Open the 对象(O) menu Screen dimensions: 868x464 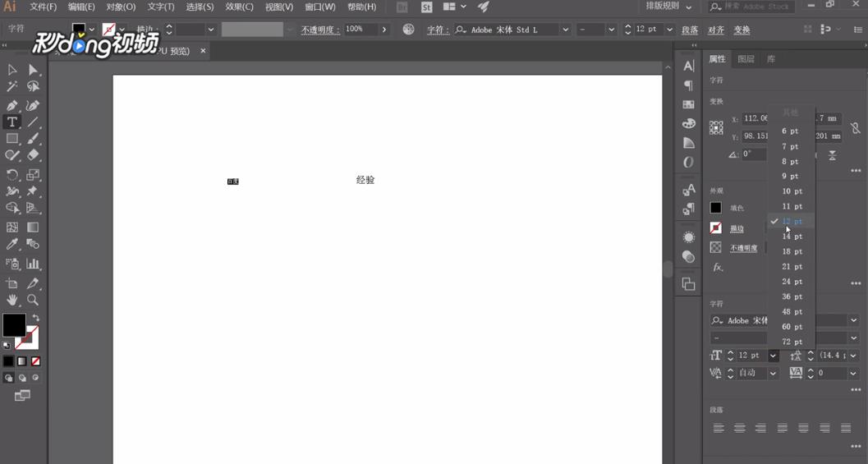point(121,7)
